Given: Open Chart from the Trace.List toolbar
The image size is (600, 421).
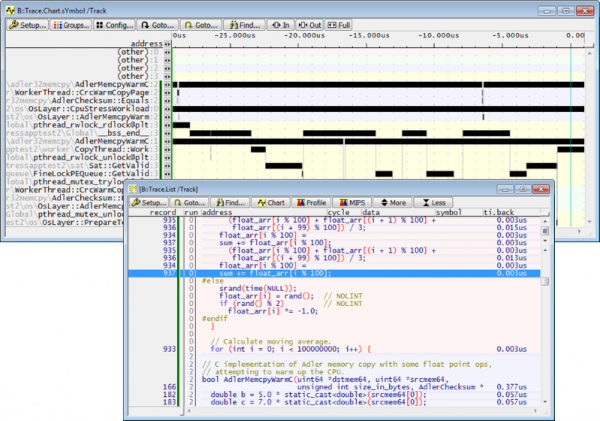Looking at the screenshot, I should (x=269, y=201).
